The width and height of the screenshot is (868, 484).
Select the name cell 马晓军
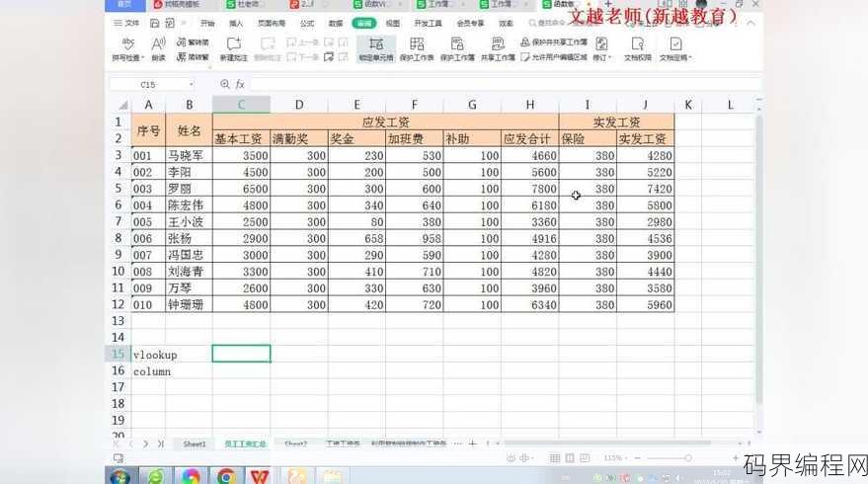189,156
